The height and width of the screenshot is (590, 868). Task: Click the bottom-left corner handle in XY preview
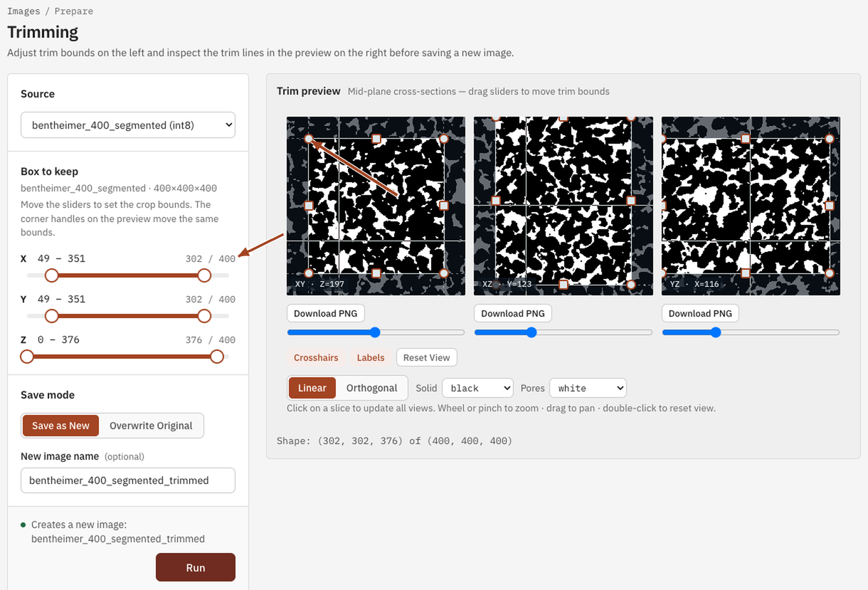point(309,273)
